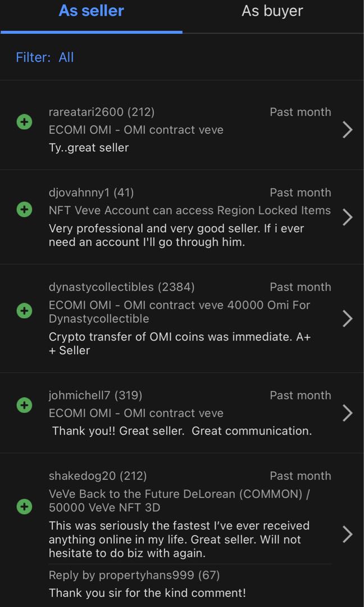The image size is (364, 607).
Task: Select the As seller tab
Action: pos(90,11)
